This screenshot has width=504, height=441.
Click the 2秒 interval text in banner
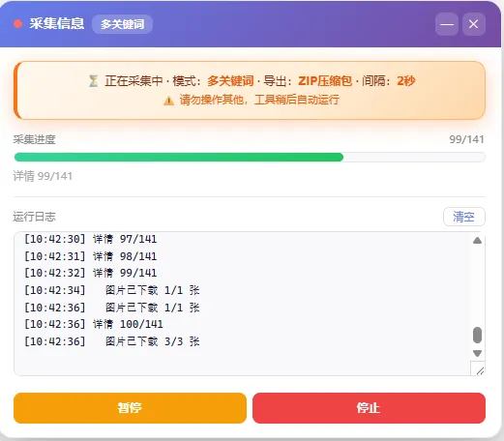[x=406, y=81]
